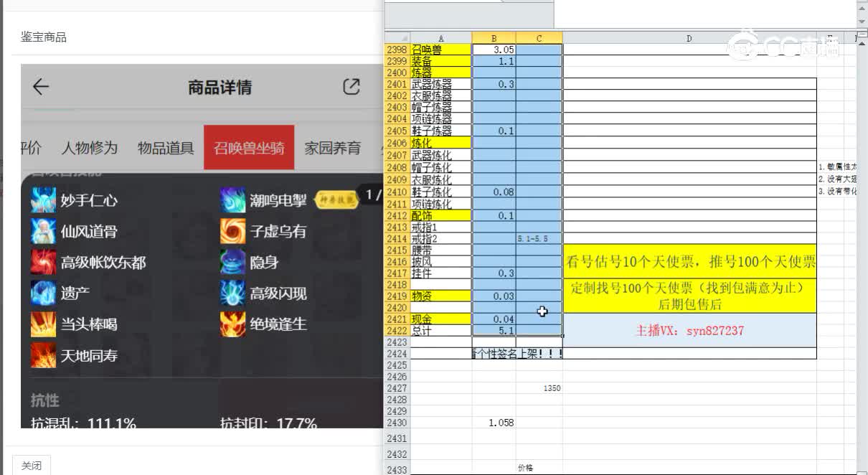Viewport: 868px width, 475px height.
Task: Click the 抗混乱：111.1% stat
Action: 83,423
